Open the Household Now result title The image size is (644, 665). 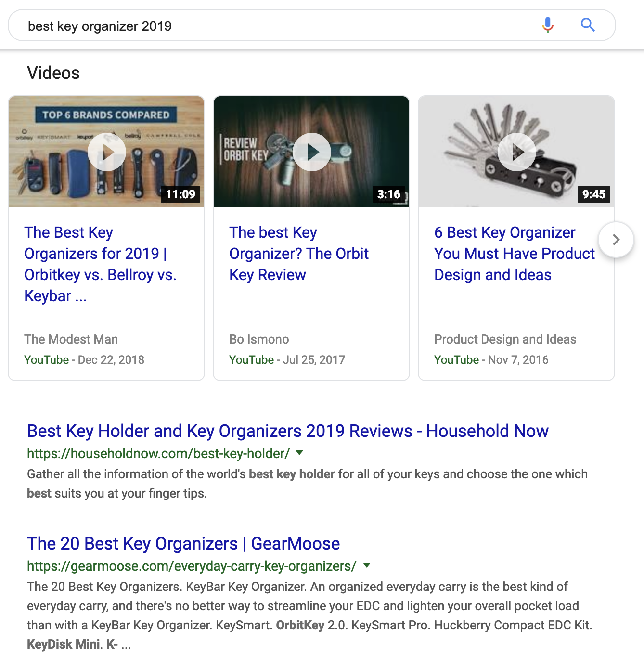288,431
